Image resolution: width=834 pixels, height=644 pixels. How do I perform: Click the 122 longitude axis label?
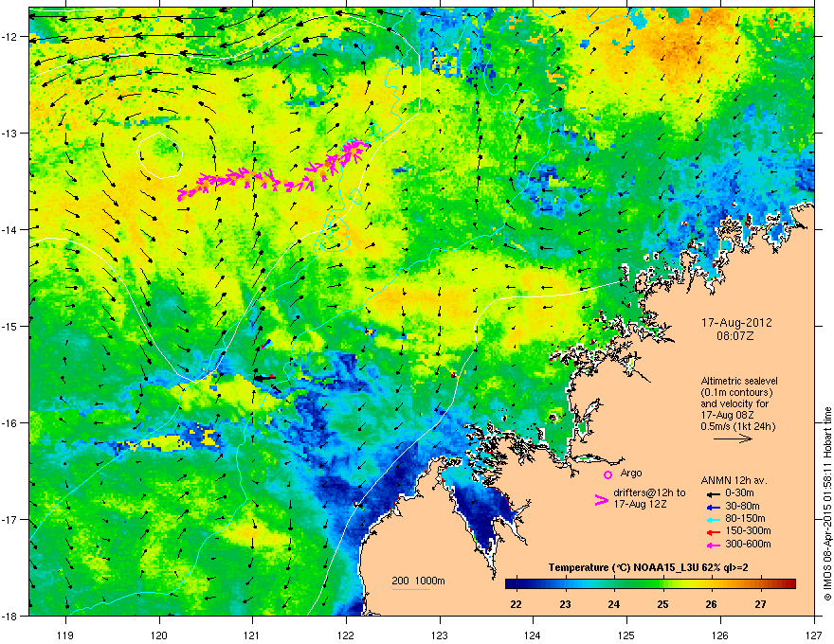pos(346,635)
